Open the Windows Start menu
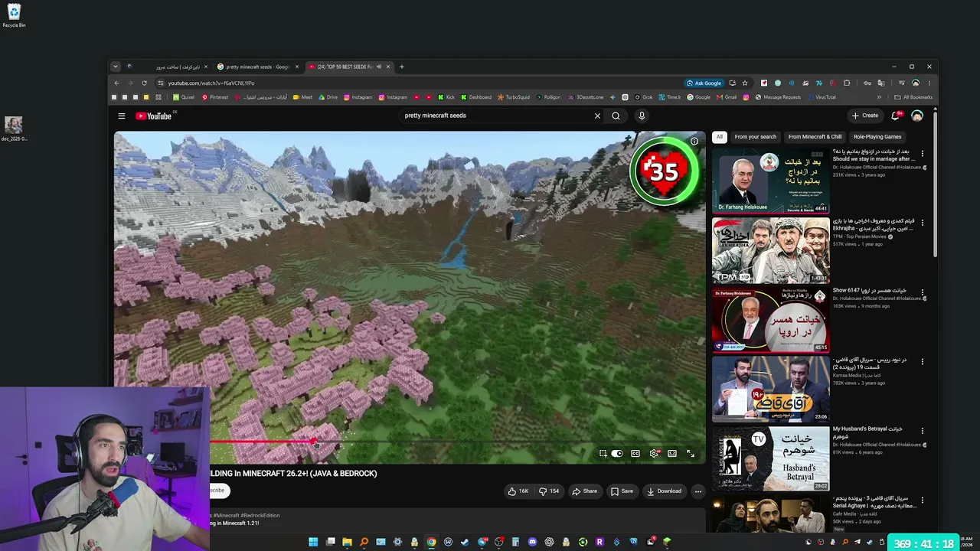The height and width of the screenshot is (551, 980). 313,542
